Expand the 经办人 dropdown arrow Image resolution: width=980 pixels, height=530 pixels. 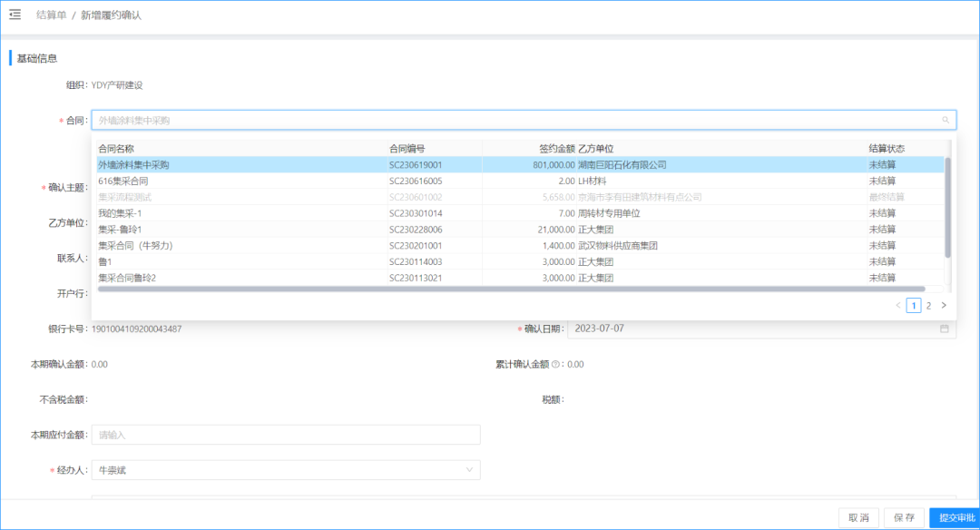(469, 470)
